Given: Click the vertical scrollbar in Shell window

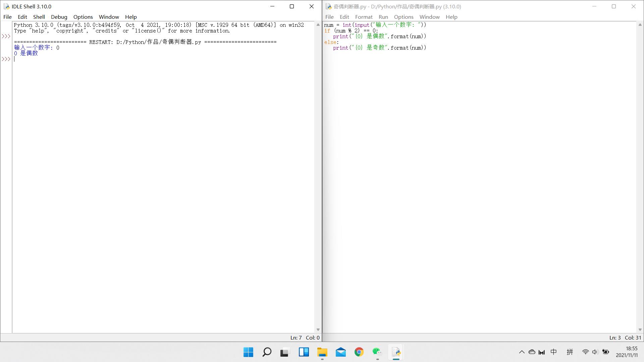Looking at the screenshot, I should (318, 177).
